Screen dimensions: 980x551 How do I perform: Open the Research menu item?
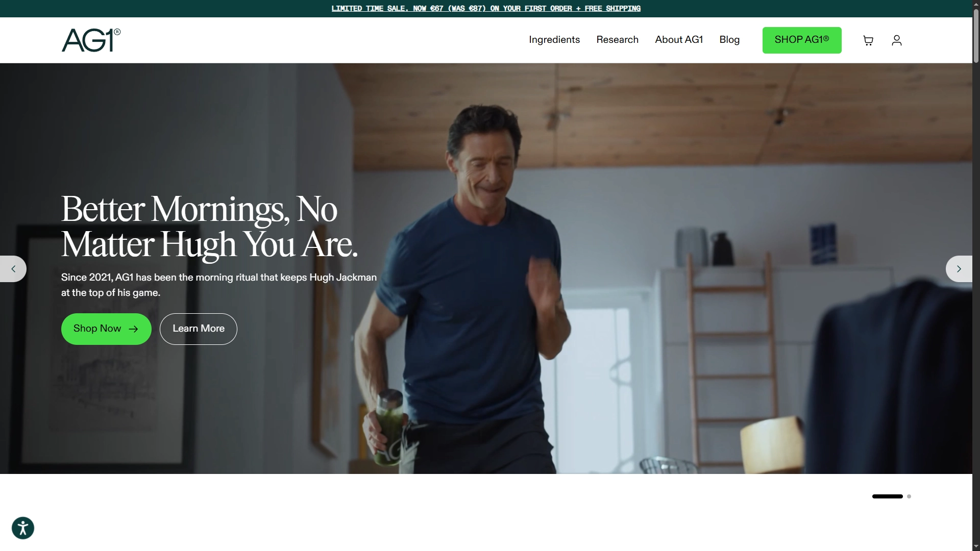point(618,40)
